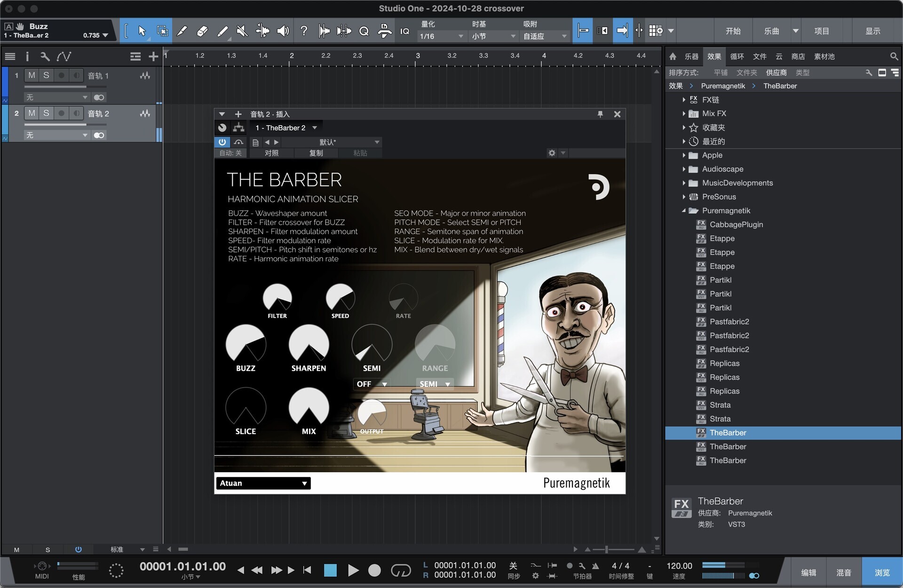903x588 pixels.
Task: Start playback with Play button
Action: (353, 570)
